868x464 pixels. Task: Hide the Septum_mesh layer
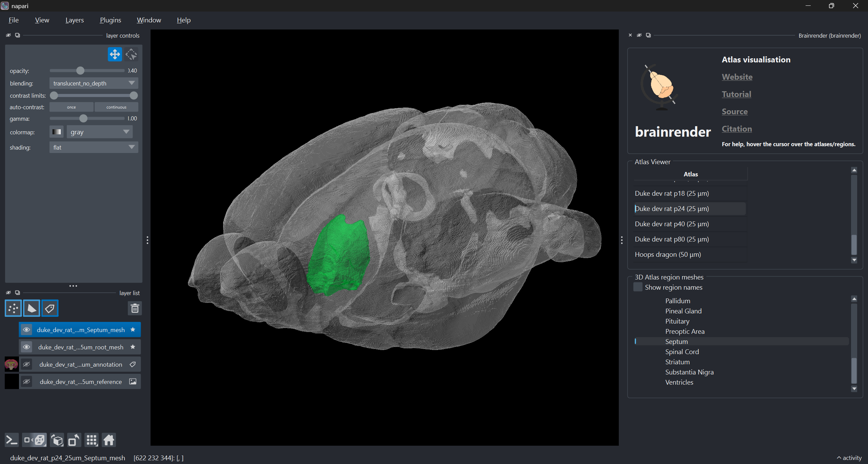coord(26,330)
